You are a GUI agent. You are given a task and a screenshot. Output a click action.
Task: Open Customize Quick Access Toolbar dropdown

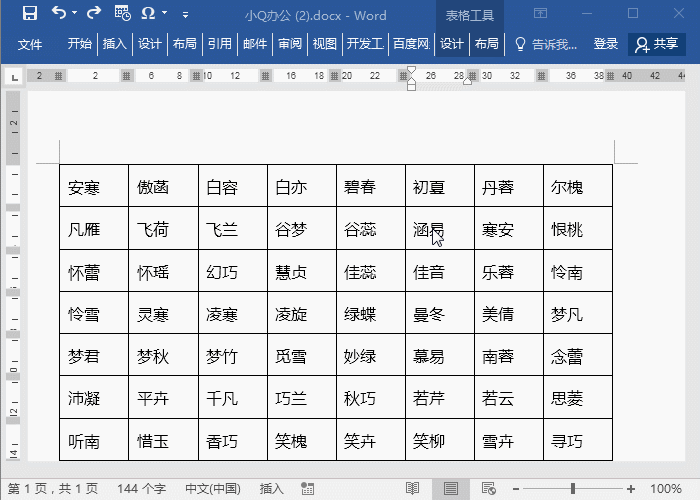coord(185,15)
